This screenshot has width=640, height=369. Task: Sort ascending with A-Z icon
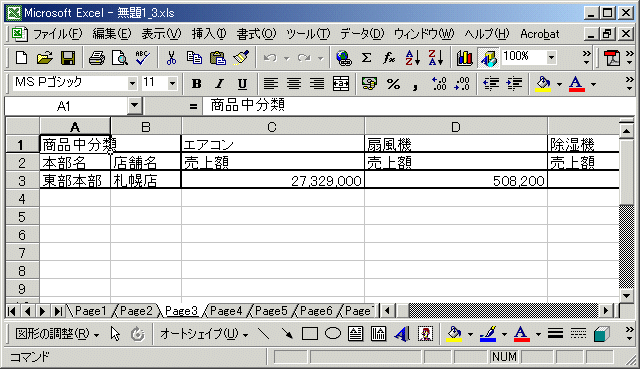413,58
